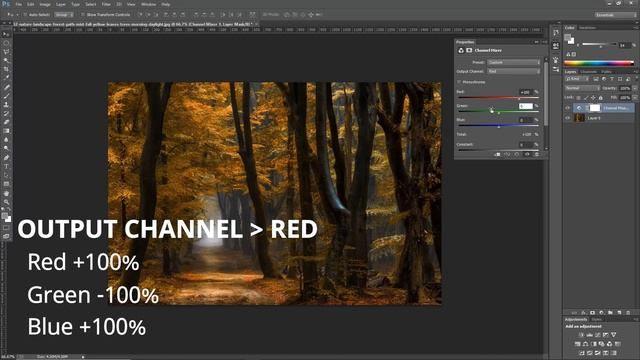
Task: Switch to the Styles tab
Action: (596, 320)
